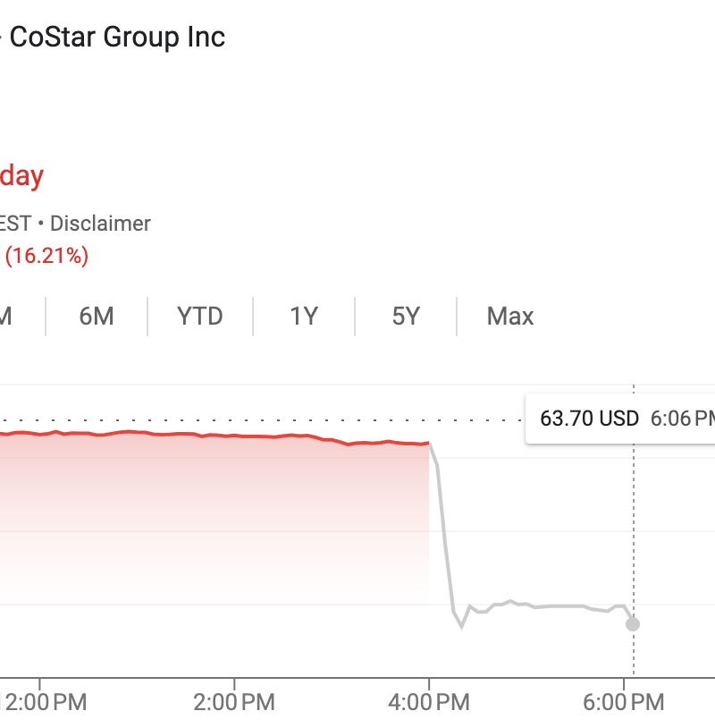Click the red (16.21%) change value
This screenshot has width=715, height=728.
(x=46, y=257)
